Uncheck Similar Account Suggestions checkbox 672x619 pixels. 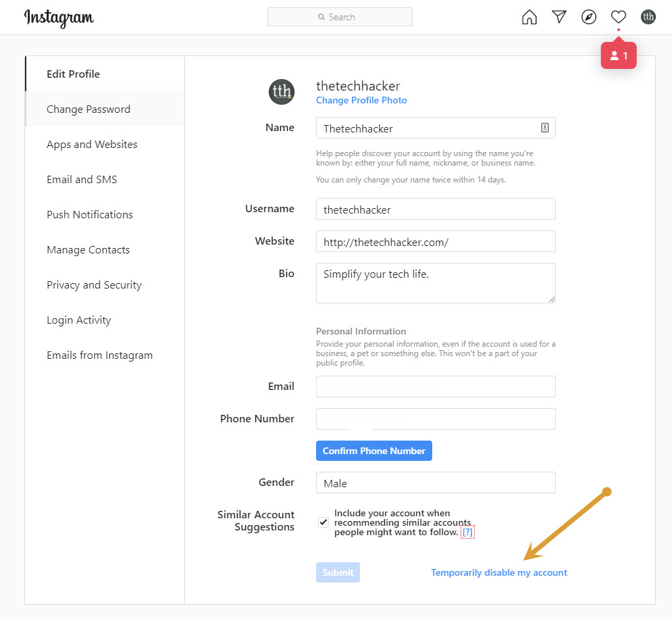tap(324, 522)
